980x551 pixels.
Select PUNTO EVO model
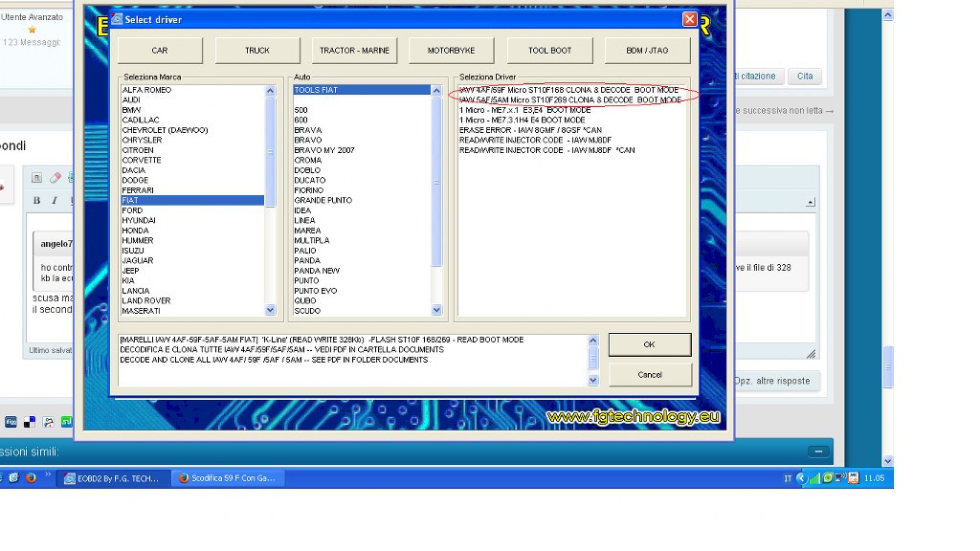point(316,291)
